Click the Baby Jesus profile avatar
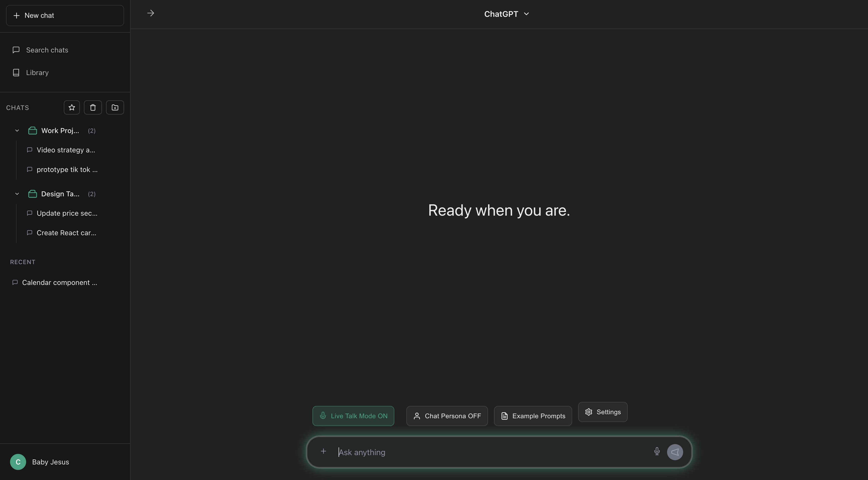This screenshot has height=480, width=868. tap(18, 462)
